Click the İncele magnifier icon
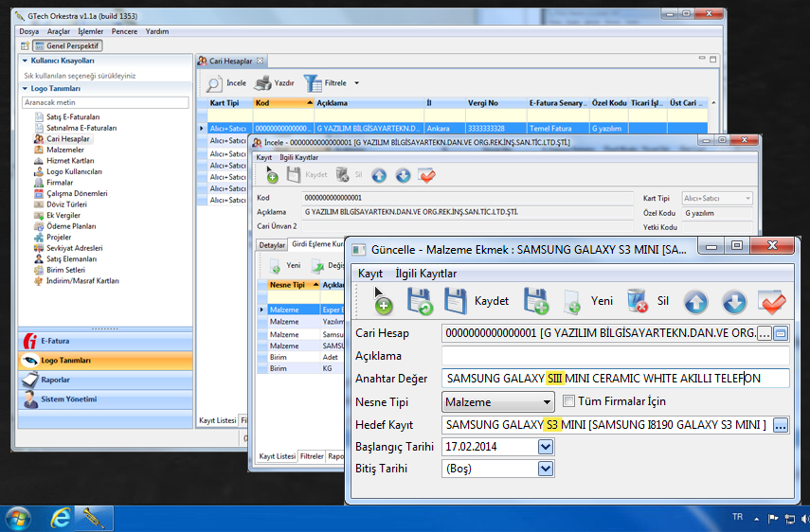 tap(213, 83)
